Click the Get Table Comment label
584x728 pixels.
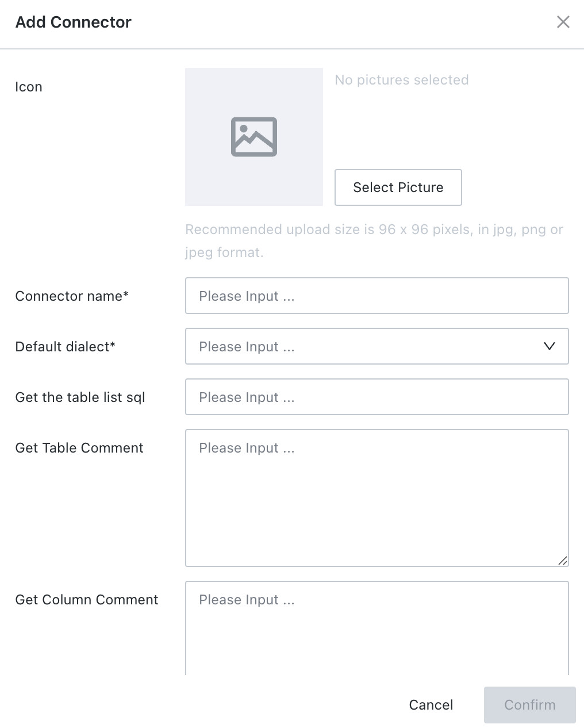point(79,448)
